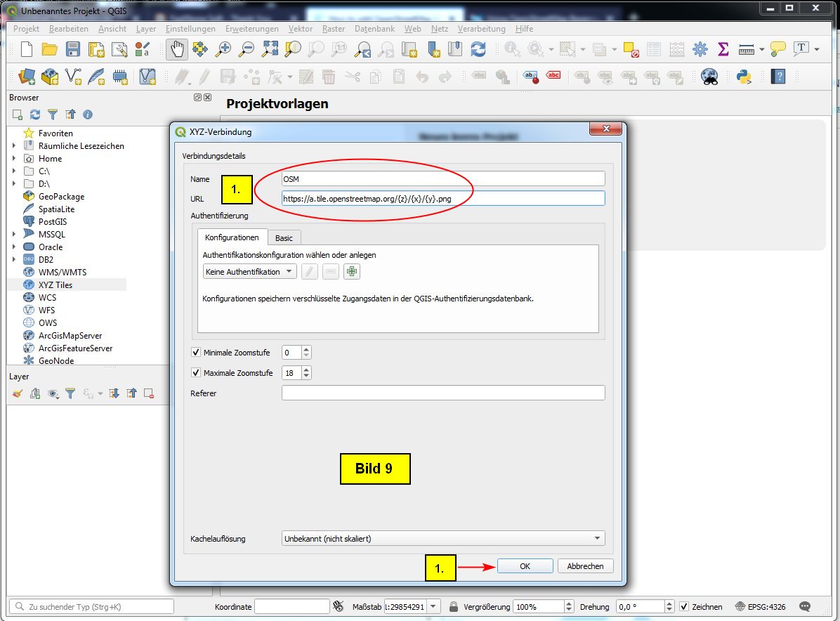Click the Save Project disk icon

tap(73, 48)
